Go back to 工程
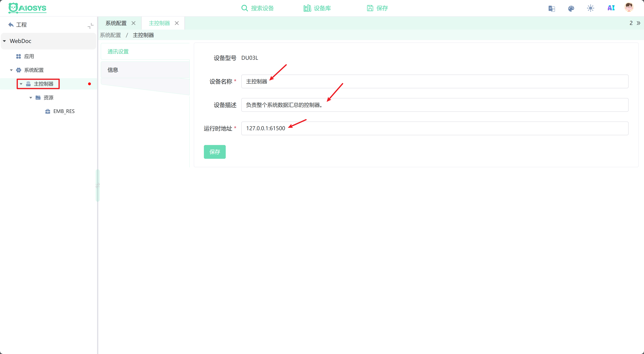644x354 pixels. tap(21, 25)
